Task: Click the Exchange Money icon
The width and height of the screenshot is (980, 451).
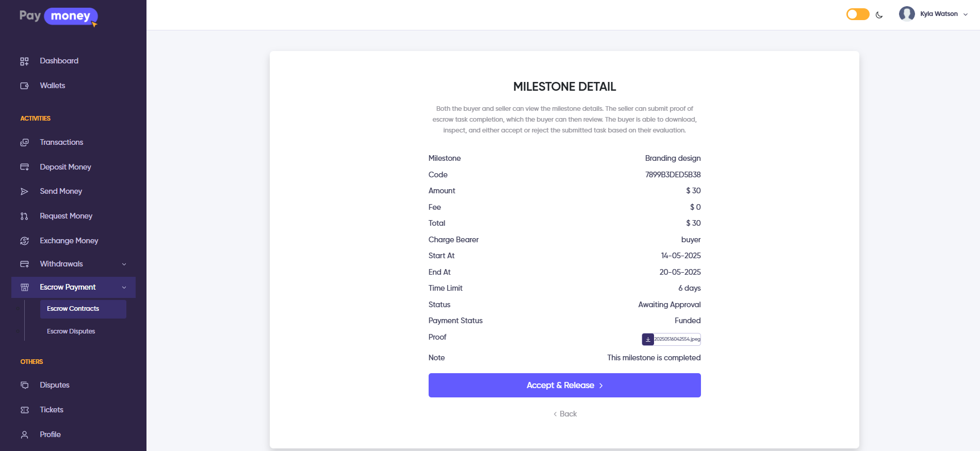Action: 24,241
